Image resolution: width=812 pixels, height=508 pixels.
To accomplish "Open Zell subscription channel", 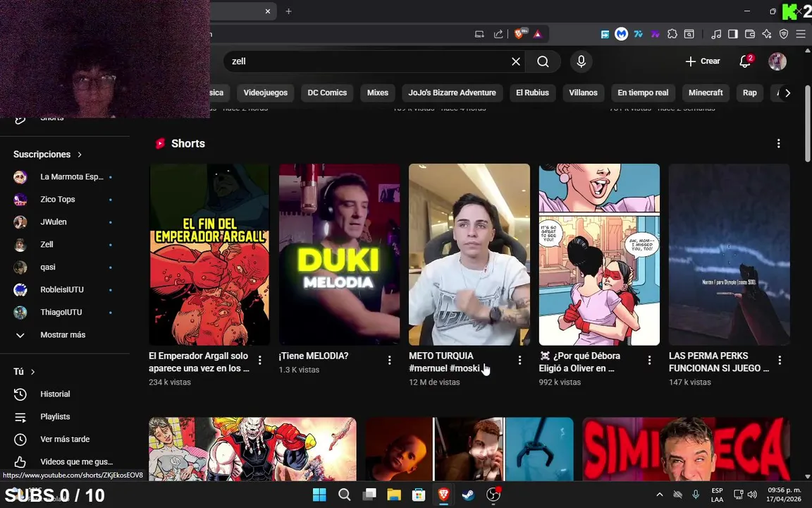I will [65, 245].
